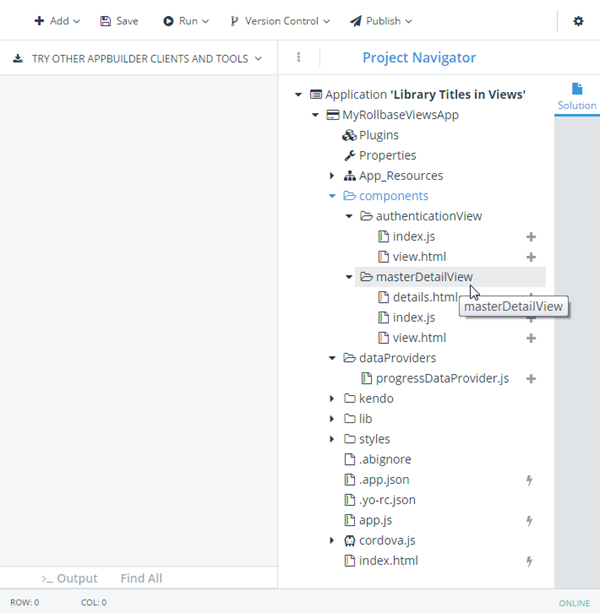
Task: Click lightning icon beside app.js
Action: [x=529, y=521]
